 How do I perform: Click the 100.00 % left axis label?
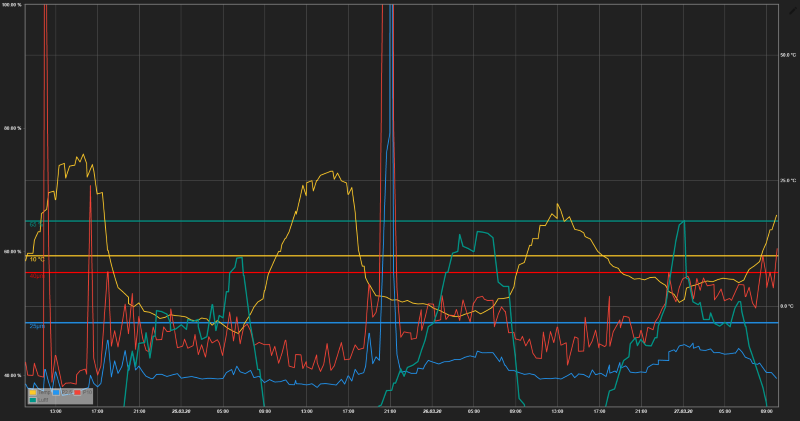click(12, 5)
